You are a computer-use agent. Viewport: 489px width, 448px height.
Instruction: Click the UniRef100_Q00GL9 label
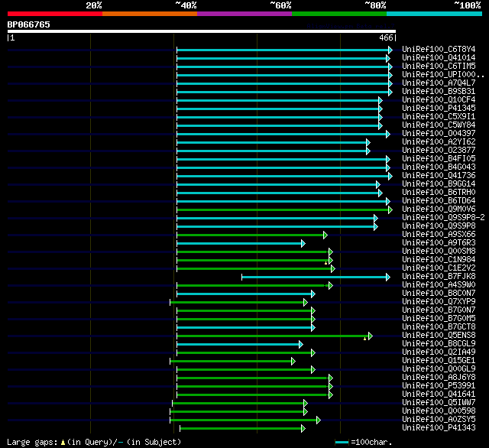(x=439, y=369)
